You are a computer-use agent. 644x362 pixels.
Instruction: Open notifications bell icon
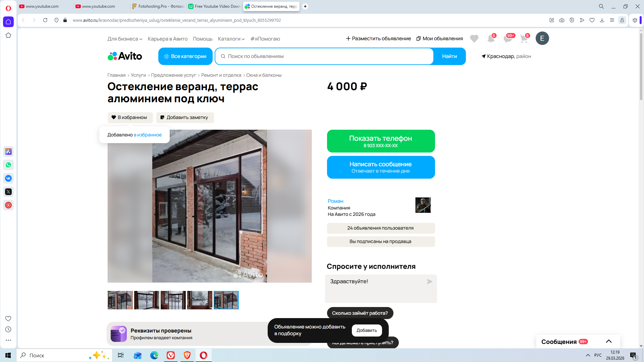pos(491,39)
